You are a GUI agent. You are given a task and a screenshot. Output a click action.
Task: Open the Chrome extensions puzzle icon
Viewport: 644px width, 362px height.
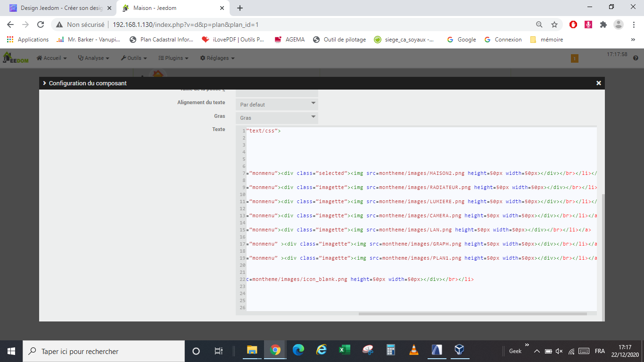[603, 25]
